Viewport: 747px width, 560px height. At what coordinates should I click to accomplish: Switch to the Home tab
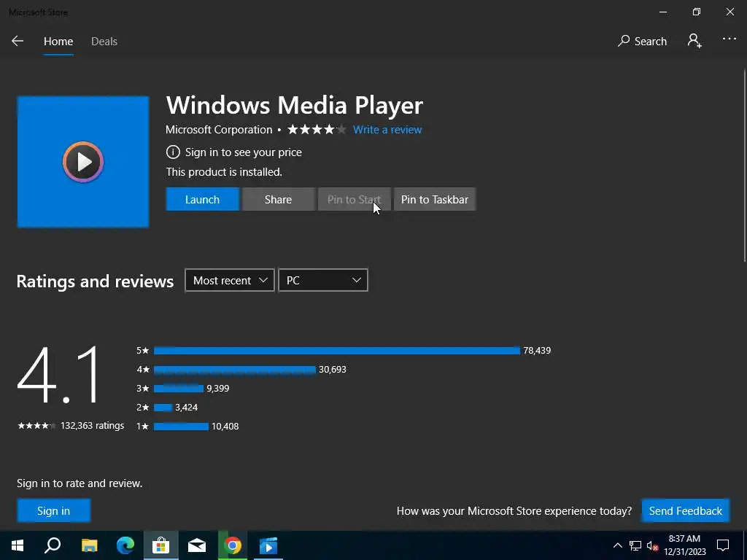point(58,42)
